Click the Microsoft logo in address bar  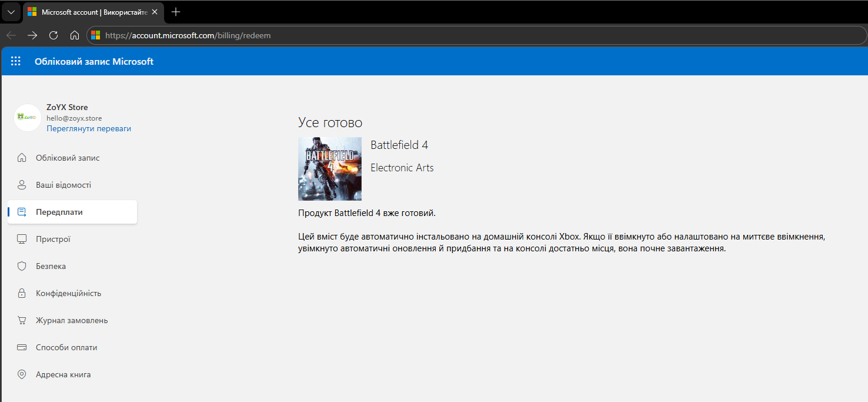click(95, 35)
